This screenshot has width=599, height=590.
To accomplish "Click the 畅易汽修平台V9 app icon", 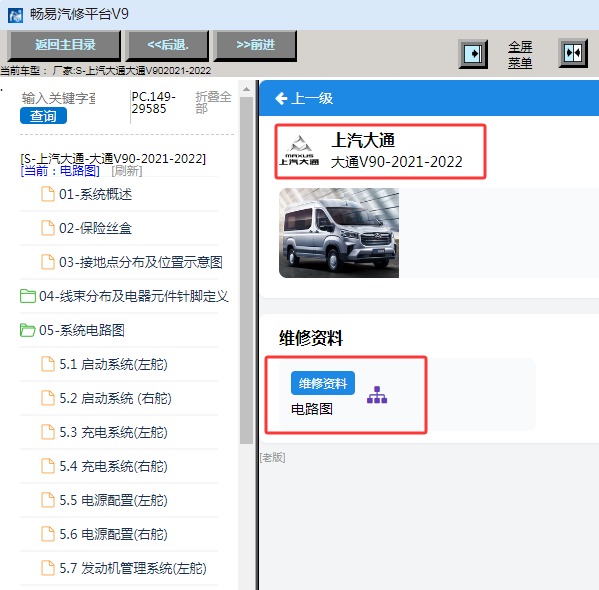I will click(15, 15).
